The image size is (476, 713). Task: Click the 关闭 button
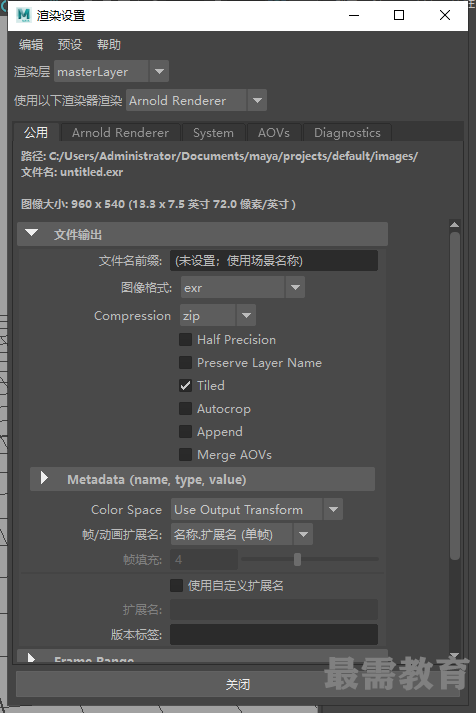tap(237, 684)
